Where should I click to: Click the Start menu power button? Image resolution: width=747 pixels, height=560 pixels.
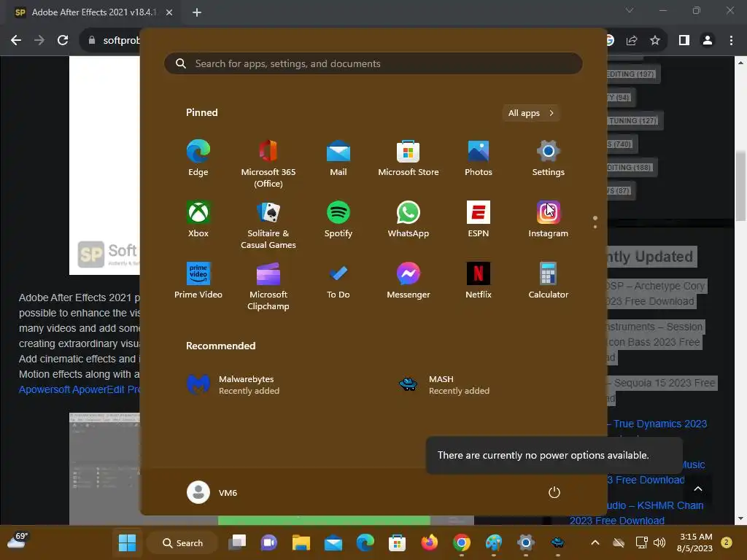554,492
